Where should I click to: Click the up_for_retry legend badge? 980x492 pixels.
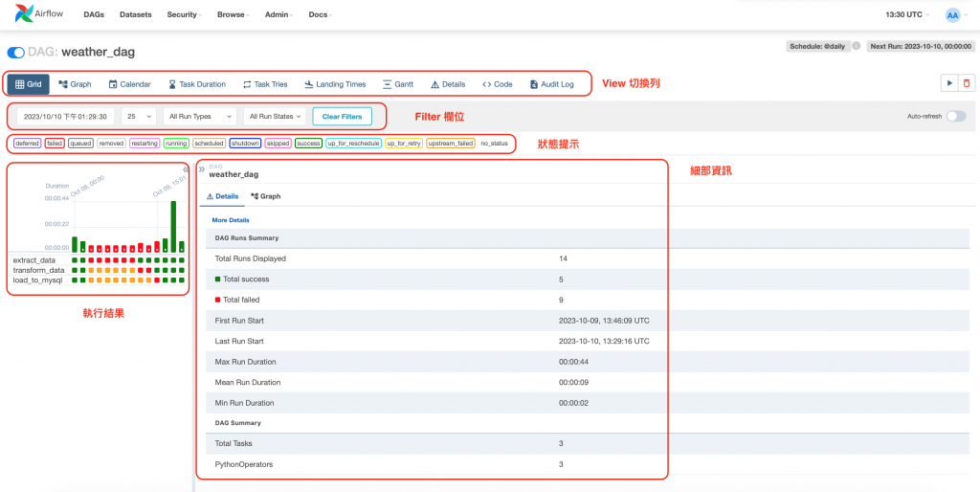pos(404,144)
